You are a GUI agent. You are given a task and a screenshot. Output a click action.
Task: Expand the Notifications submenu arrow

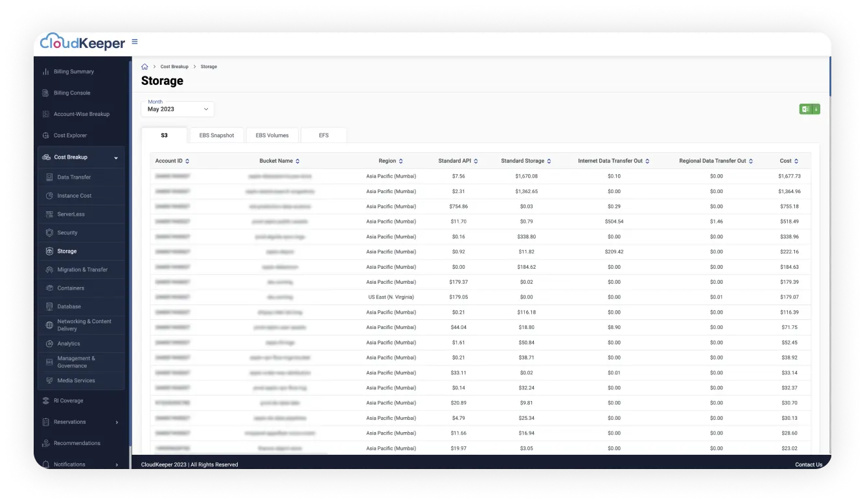(117, 464)
